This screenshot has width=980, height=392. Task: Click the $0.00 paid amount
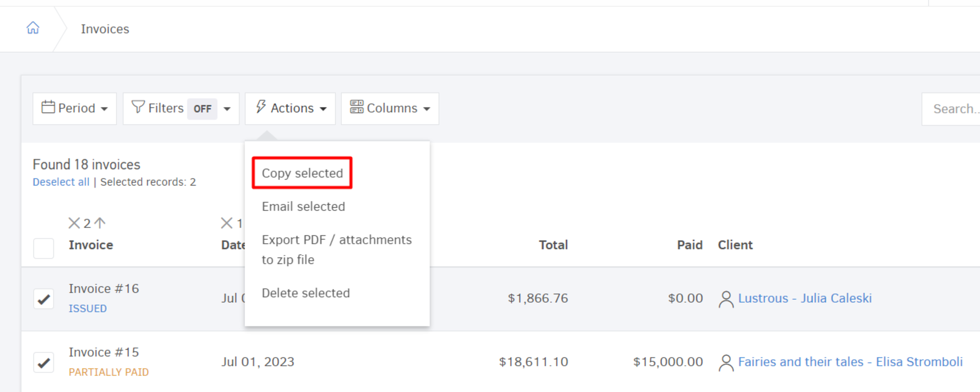tap(686, 298)
